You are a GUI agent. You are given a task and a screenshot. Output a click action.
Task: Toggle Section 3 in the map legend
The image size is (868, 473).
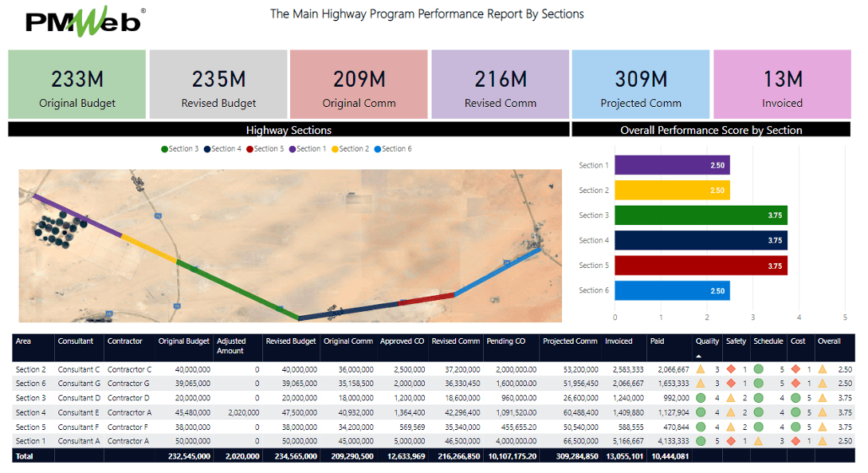click(177, 148)
